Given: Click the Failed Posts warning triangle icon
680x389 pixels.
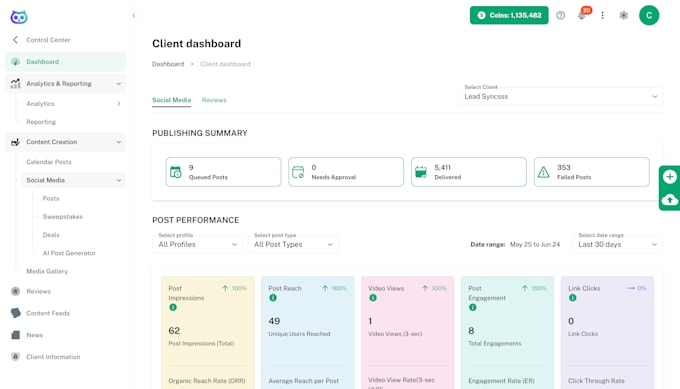Looking at the screenshot, I should pyautogui.click(x=543, y=172).
